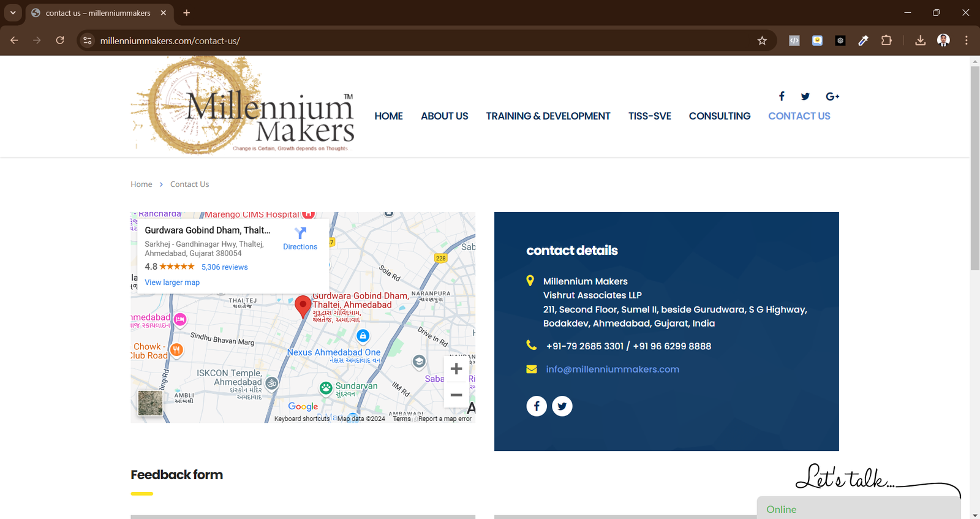This screenshot has width=980, height=519.
Task: Open the tab search dropdown arrow
Action: (x=13, y=13)
